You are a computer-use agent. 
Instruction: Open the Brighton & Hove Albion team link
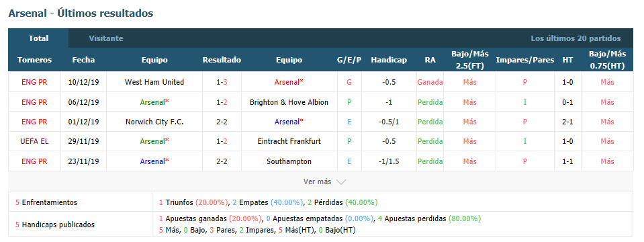pyautogui.click(x=289, y=102)
